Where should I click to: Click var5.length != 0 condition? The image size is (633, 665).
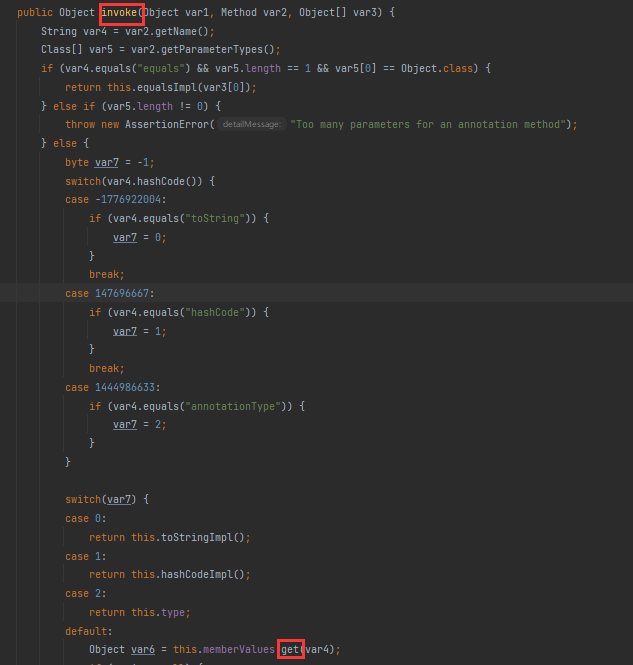[x=155, y=106]
